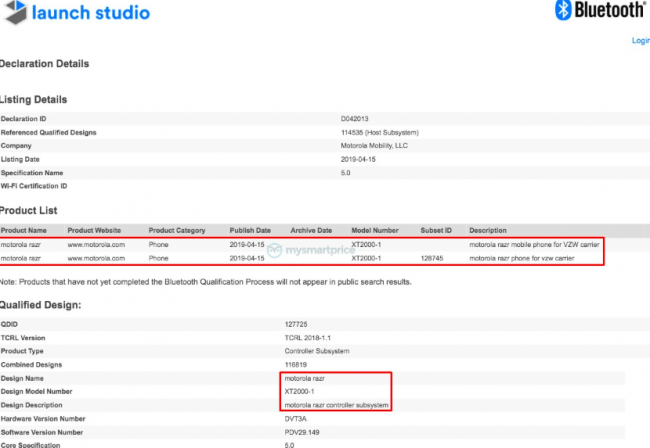Open www.motorola.com link in second product row

pos(95,258)
